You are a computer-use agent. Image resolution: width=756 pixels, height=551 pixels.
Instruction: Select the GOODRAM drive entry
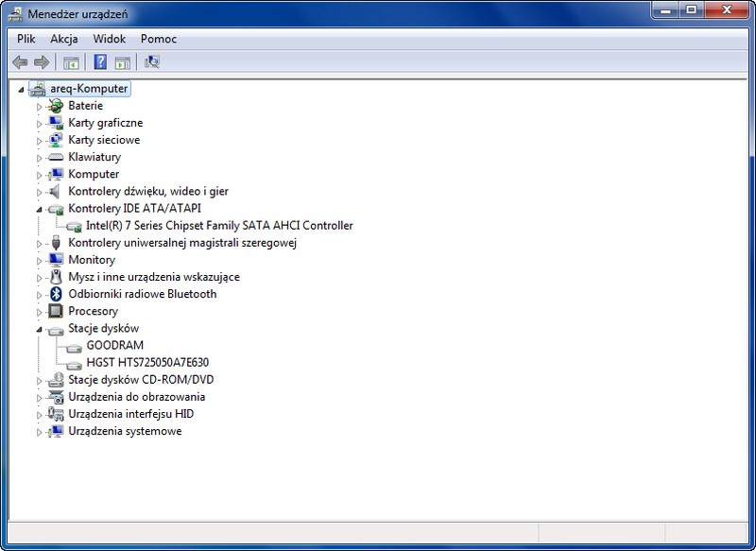click(114, 346)
